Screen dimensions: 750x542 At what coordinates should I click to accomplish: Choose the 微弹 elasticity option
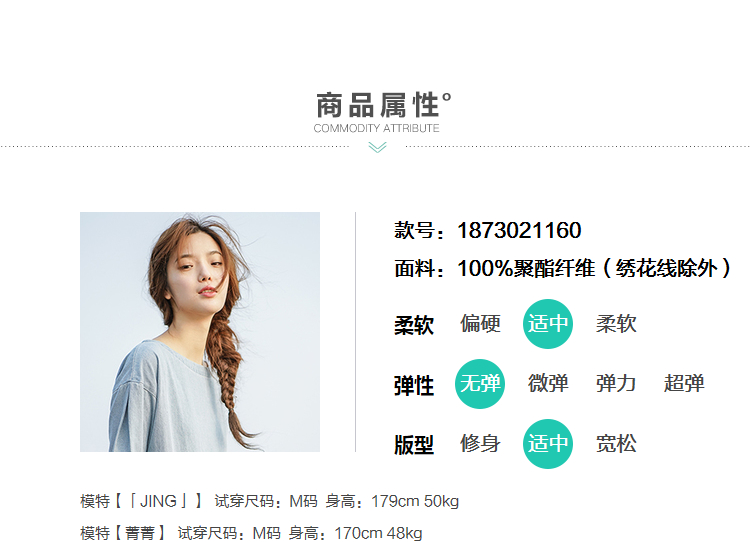tap(548, 384)
